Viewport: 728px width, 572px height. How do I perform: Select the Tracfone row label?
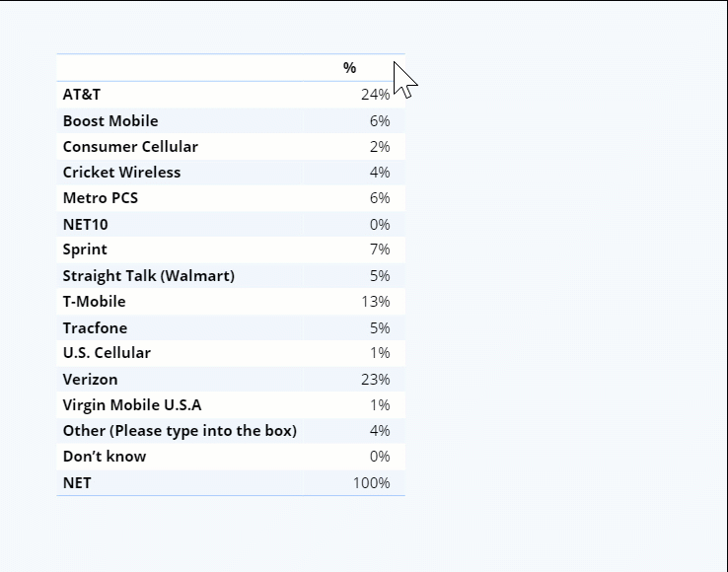tap(95, 327)
